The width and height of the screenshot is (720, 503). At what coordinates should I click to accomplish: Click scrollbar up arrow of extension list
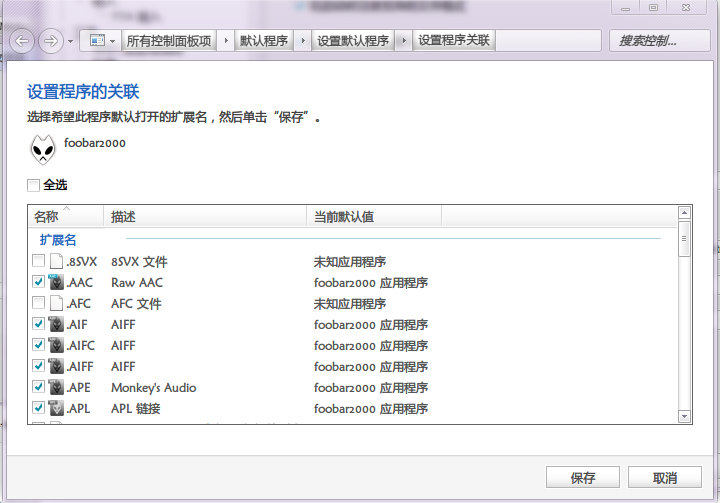click(684, 213)
